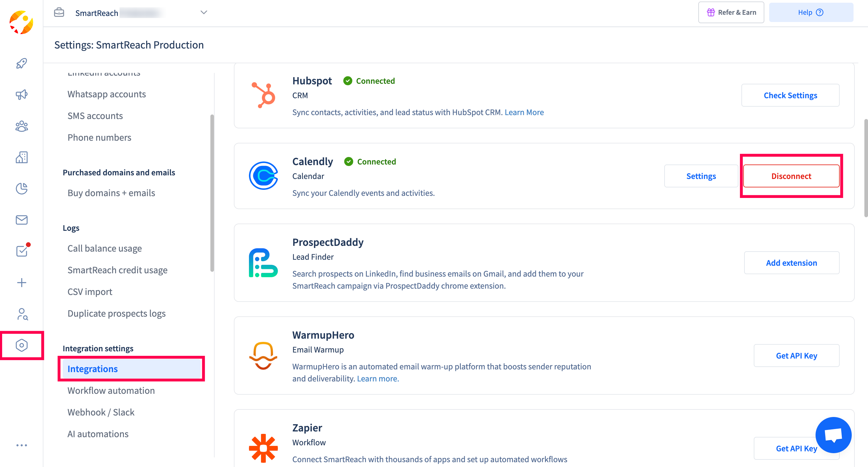Open the people group sidebar icon
The image size is (868, 467).
[22, 126]
